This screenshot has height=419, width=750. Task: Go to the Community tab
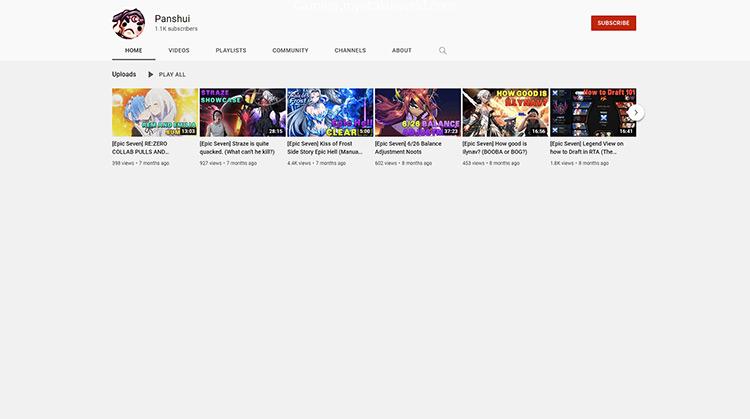pos(290,50)
